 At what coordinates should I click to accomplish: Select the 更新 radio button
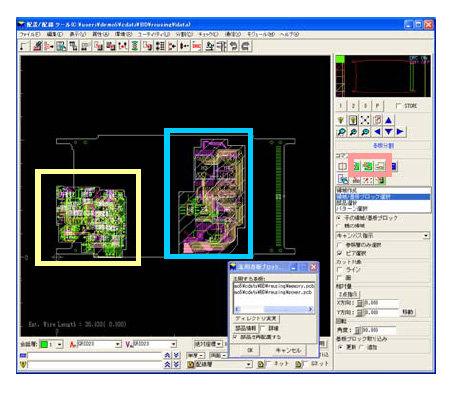coord(340,347)
